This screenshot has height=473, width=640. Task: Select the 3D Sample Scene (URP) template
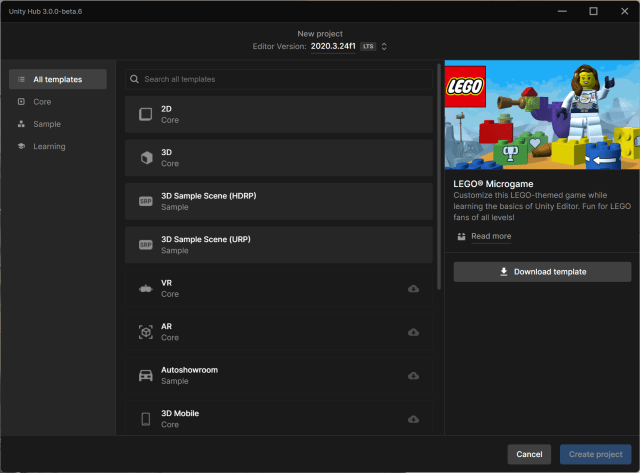(x=279, y=245)
